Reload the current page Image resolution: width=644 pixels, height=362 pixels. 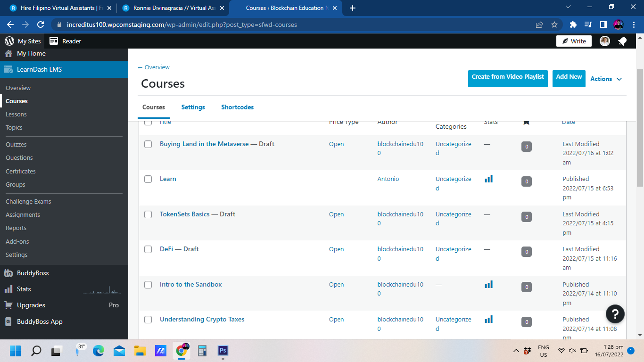pyautogui.click(x=41, y=25)
